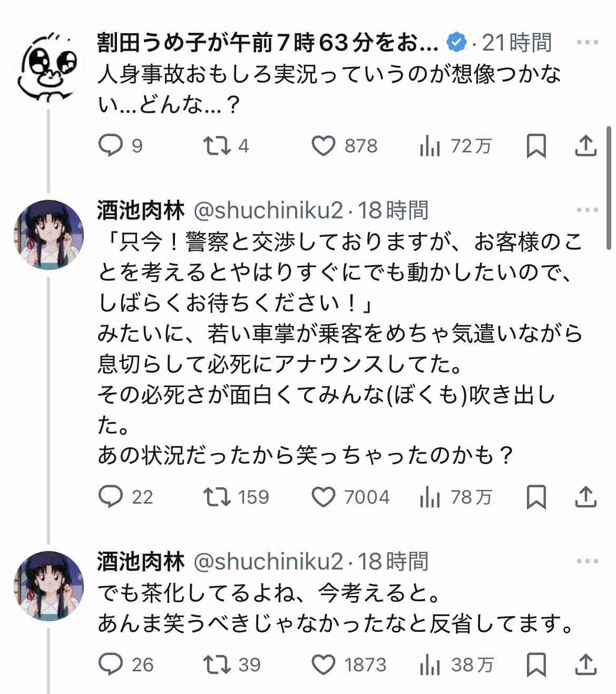Open more options on first 酒池肉林 reply
Screen dimensions: 616x694
[587, 210]
